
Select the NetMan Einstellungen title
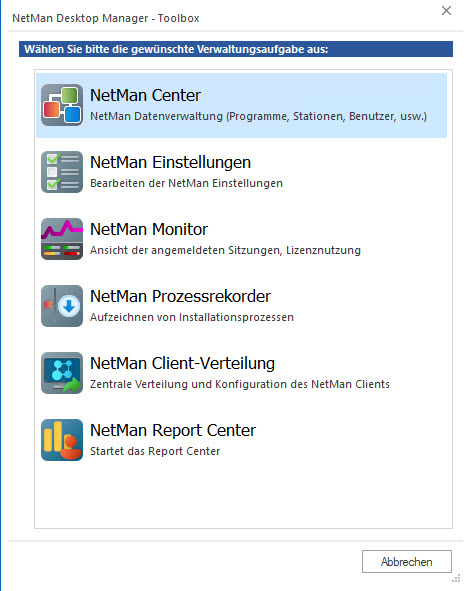tap(170, 162)
